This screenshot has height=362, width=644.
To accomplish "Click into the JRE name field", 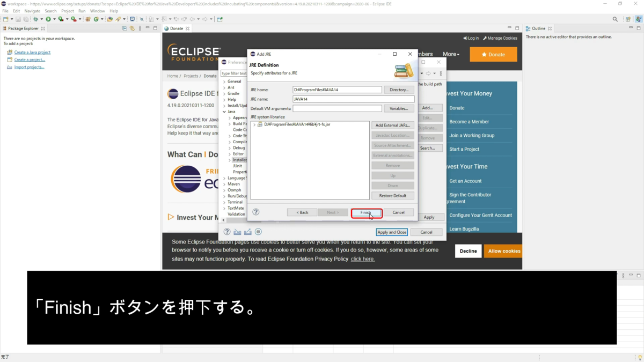I will click(353, 99).
